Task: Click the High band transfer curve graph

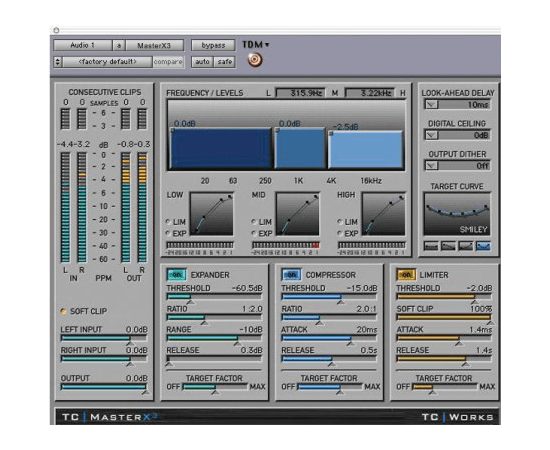Action: (x=383, y=214)
